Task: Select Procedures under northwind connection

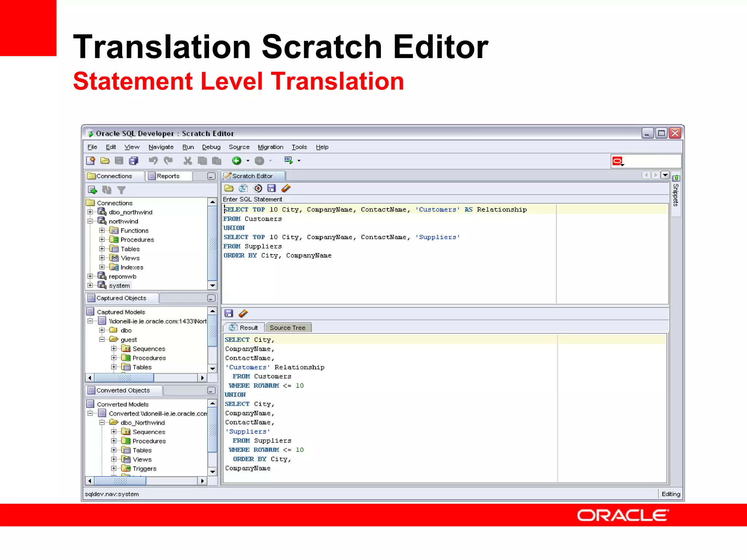Action: click(138, 240)
